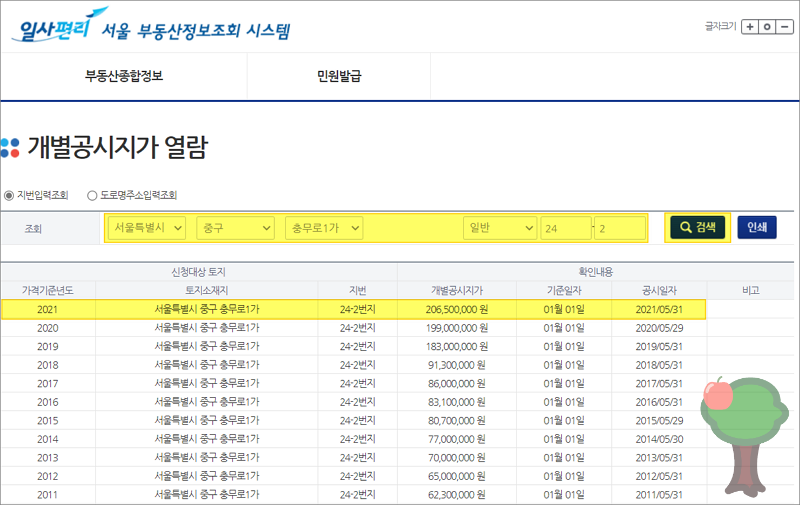Click the 2014/05/30 announcement date
800x505 pixels.
point(659,439)
